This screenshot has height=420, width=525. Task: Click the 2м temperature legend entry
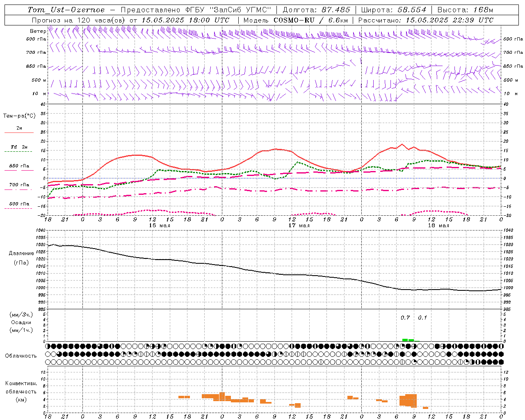click(19, 128)
